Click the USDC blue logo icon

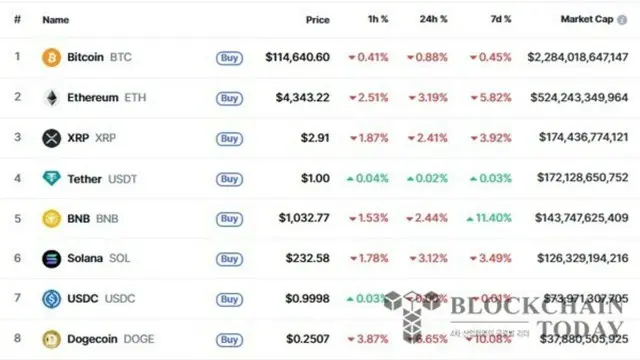[51, 299]
